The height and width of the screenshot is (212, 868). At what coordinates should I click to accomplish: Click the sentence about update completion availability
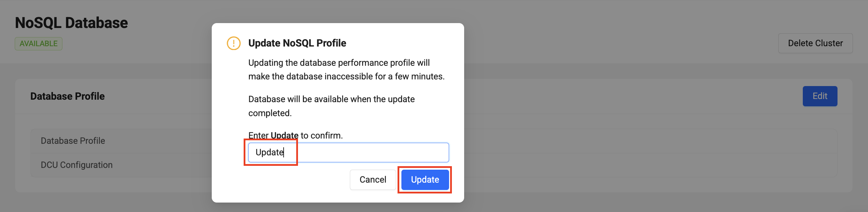pos(331,106)
